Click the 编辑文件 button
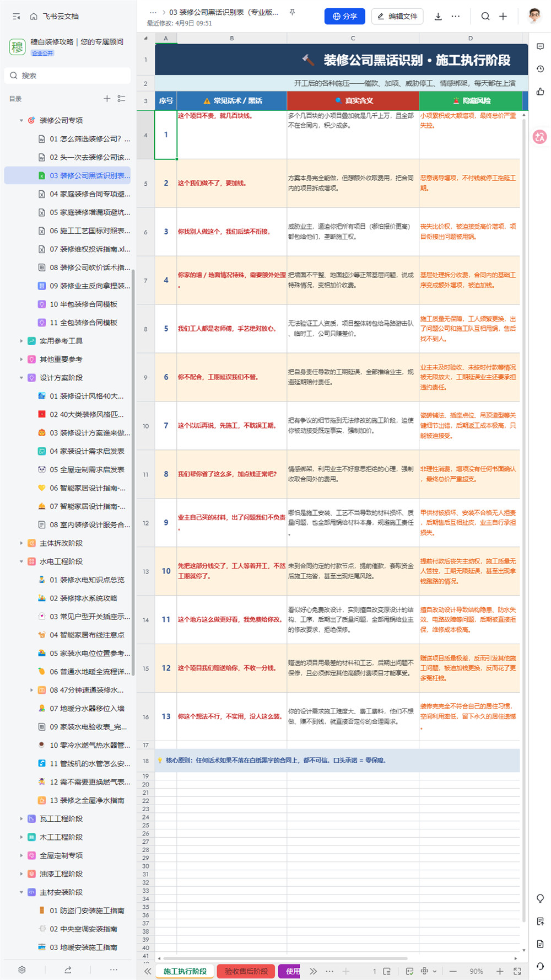The image size is (551, 980). (397, 17)
